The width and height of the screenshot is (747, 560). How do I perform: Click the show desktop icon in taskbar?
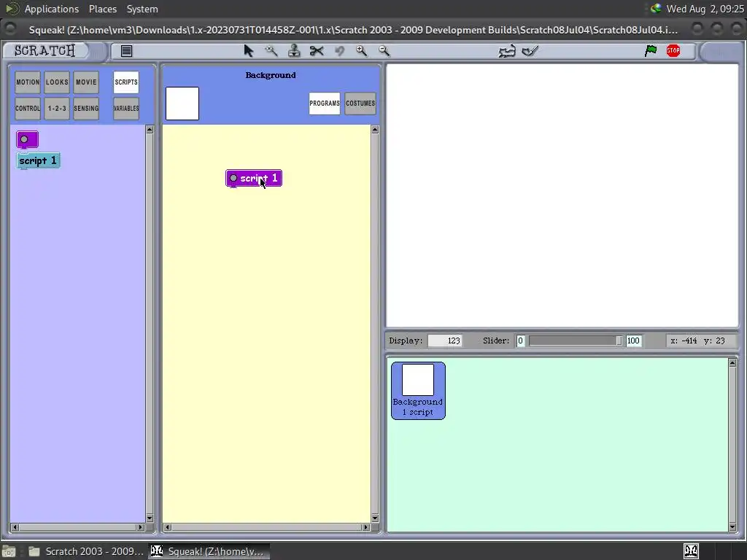9,551
